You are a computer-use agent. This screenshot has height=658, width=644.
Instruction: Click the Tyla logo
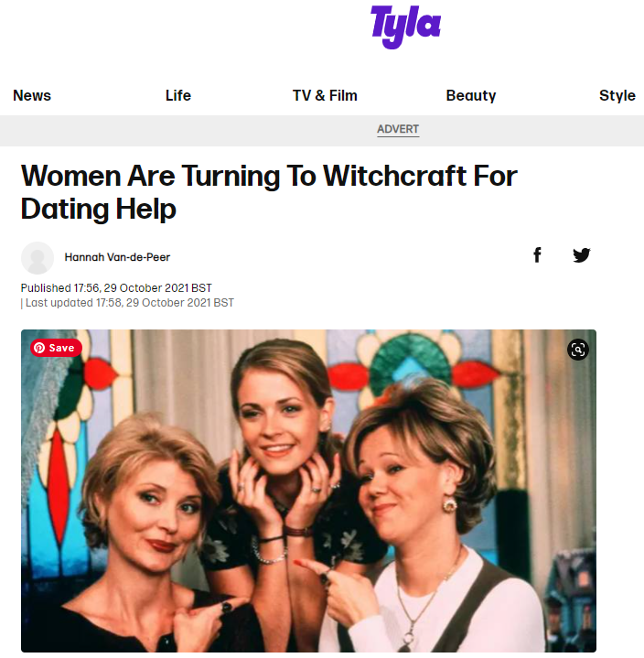(405, 27)
